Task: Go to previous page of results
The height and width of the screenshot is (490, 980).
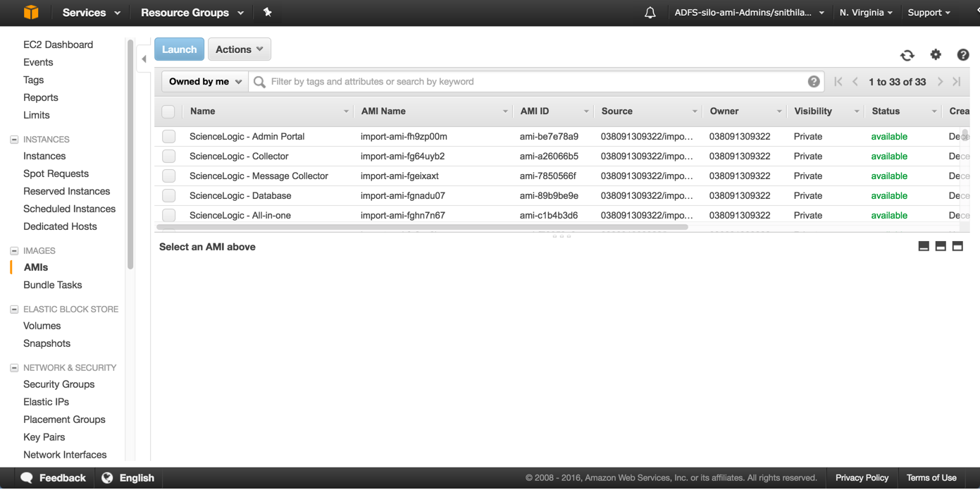Action: point(855,82)
